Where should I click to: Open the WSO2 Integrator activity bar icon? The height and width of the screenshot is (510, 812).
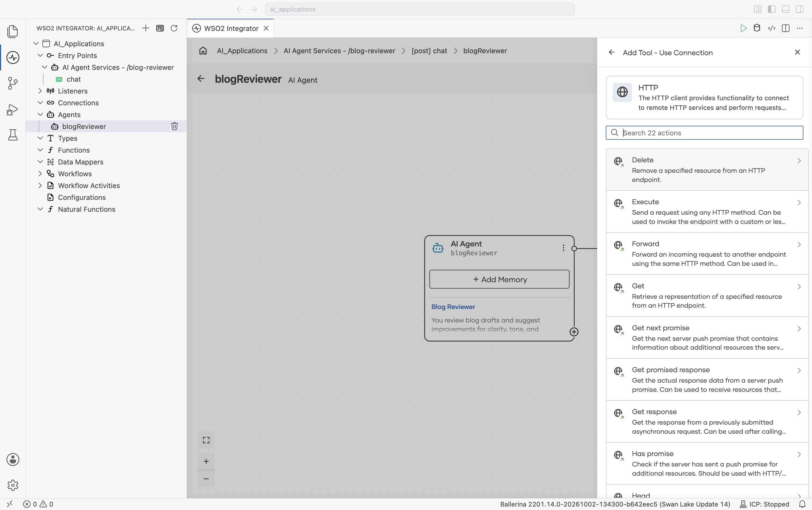(x=12, y=57)
